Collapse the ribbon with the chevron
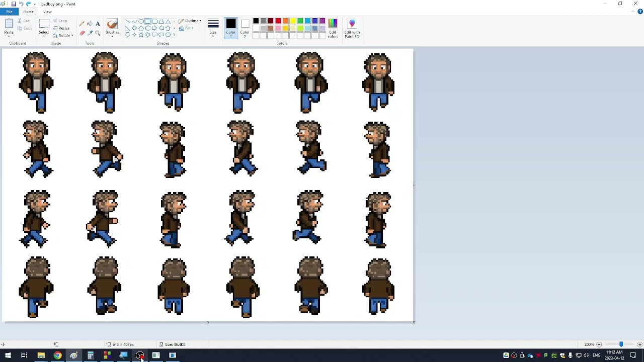644x362 pixels. pos(633,12)
